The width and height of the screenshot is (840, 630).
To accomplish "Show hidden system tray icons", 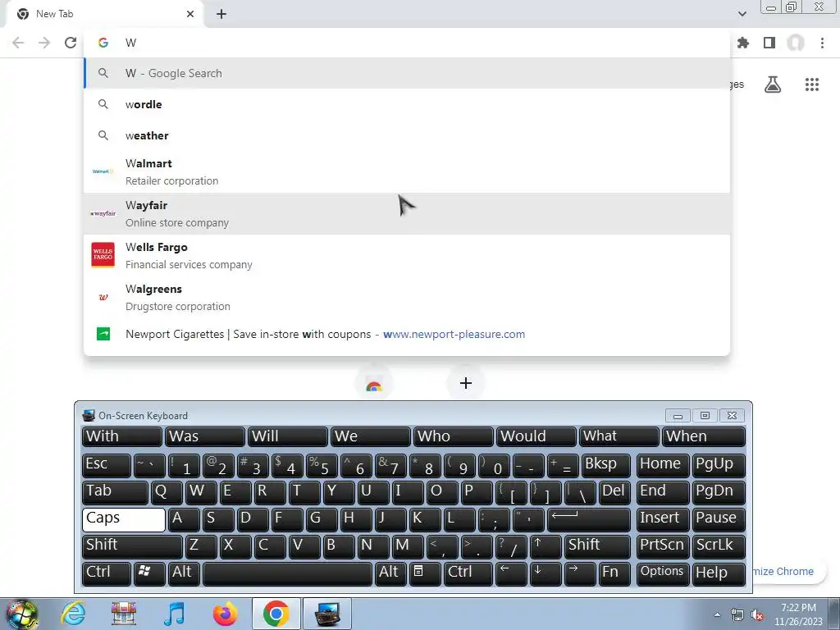I will click(717, 614).
